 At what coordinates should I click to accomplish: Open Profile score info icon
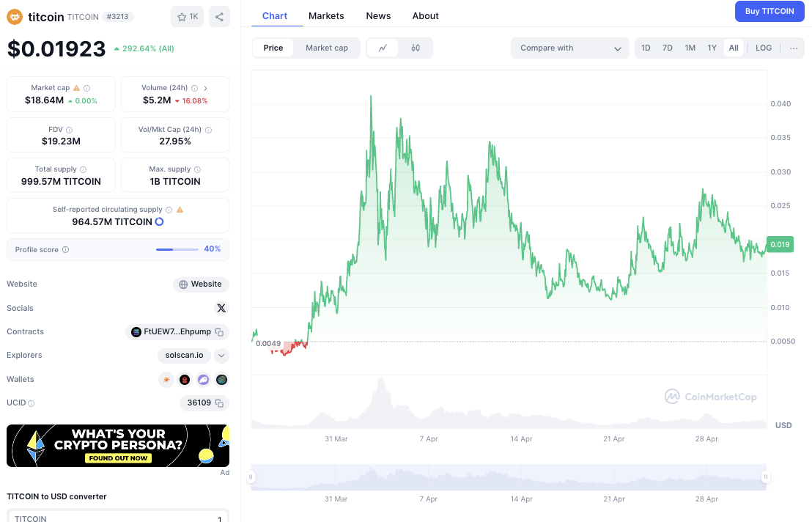pyautogui.click(x=66, y=249)
